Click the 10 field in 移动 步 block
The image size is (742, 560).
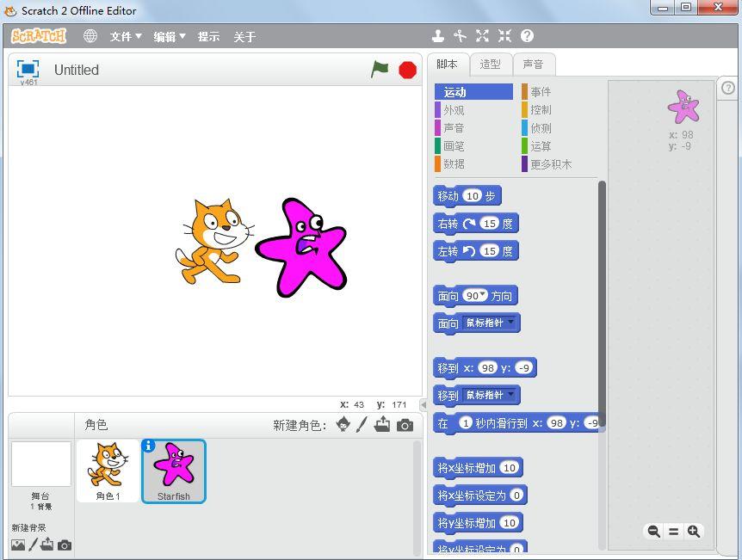pos(473,196)
